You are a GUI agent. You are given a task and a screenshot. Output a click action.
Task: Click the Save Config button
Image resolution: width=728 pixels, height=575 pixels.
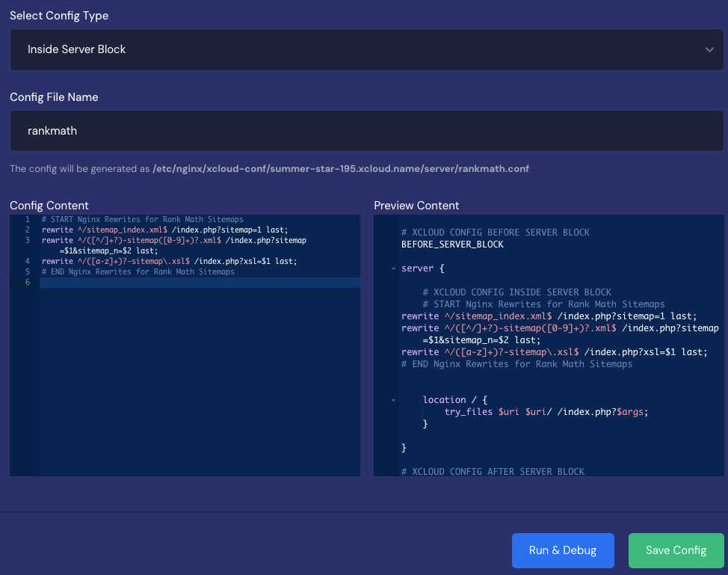click(676, 550)
